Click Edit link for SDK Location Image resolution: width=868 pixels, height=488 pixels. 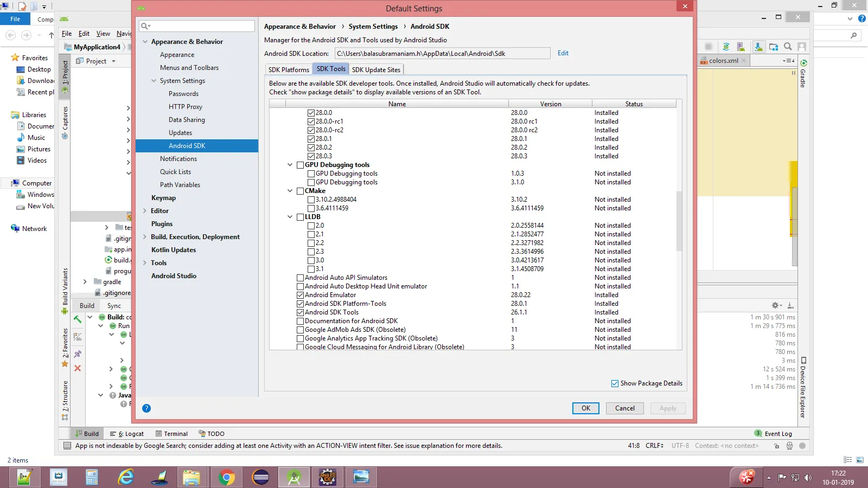[x=563, y=53]
